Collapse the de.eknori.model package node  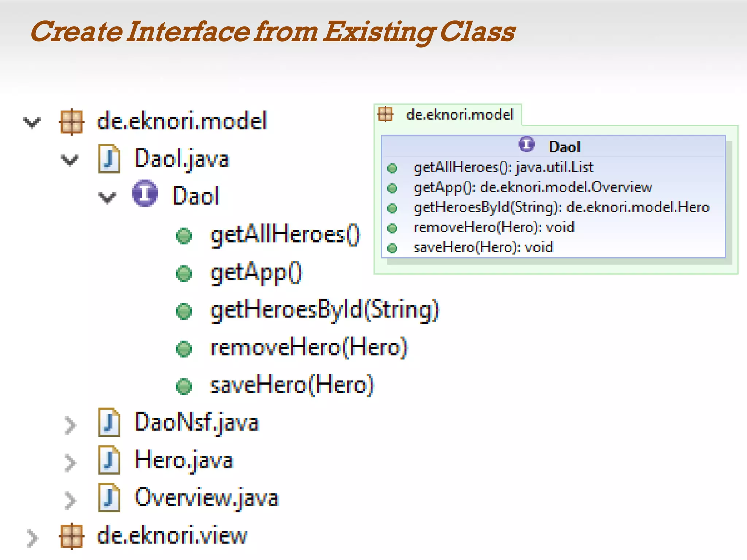32,122
